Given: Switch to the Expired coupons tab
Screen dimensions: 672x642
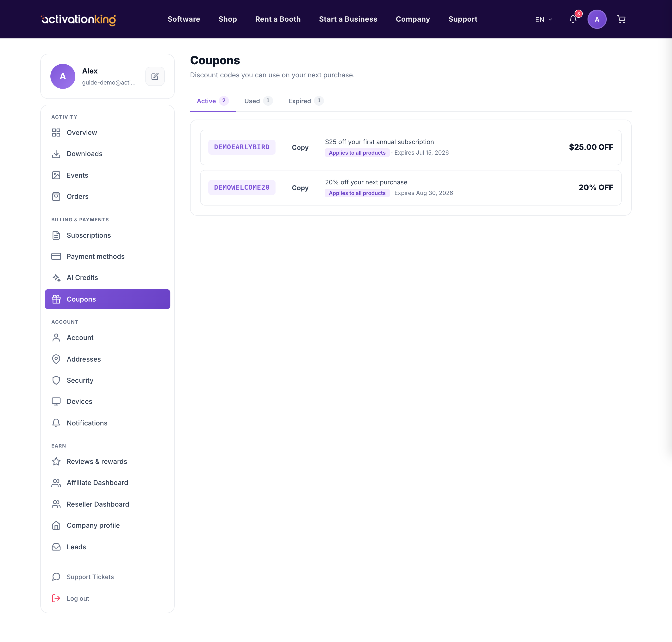Looking at the screenshot, I should coord(306,101).
